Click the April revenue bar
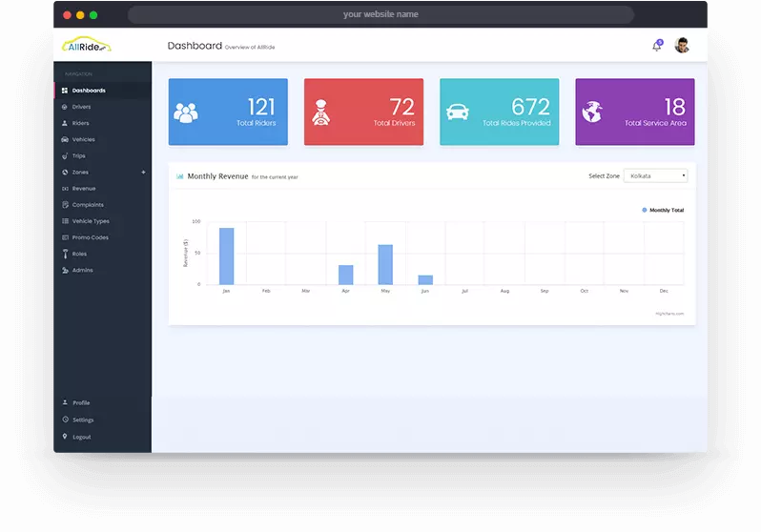 pyautogui.click(x=346, y=275)
